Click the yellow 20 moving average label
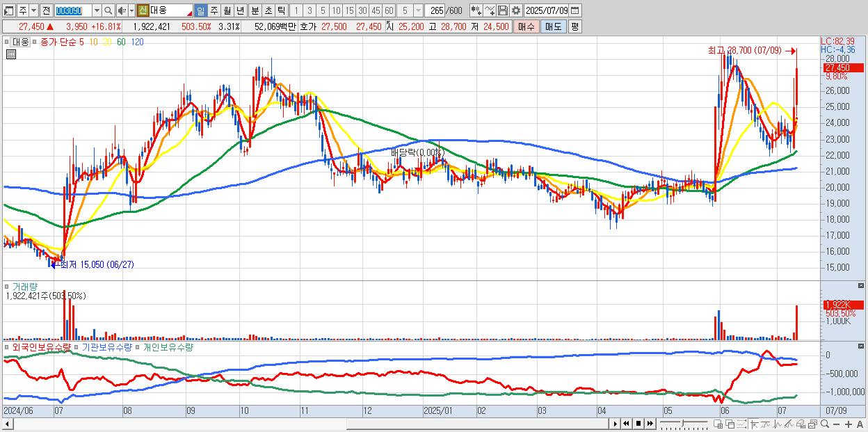The height and width of the screenshot is (432, 868). click(107, 42)
